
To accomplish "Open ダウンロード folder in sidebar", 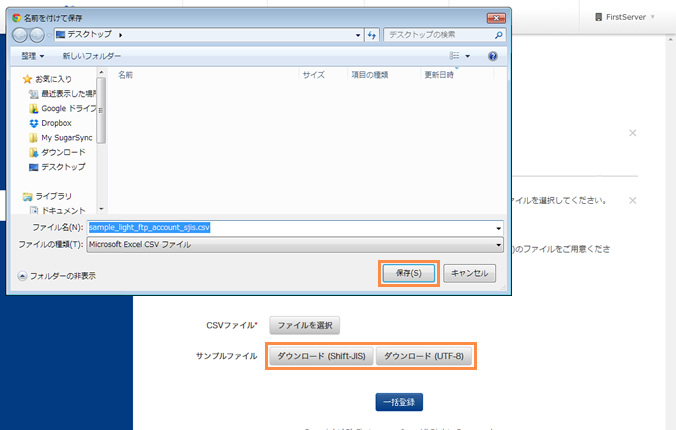I will (57, 152).
